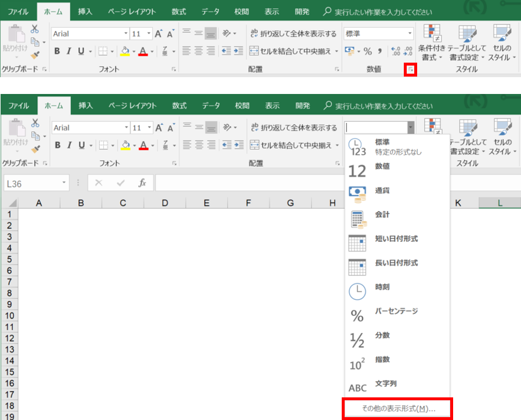
Task: Expand the Name Box dropdown arrow beside L36
Action: (x=64, y=183)
